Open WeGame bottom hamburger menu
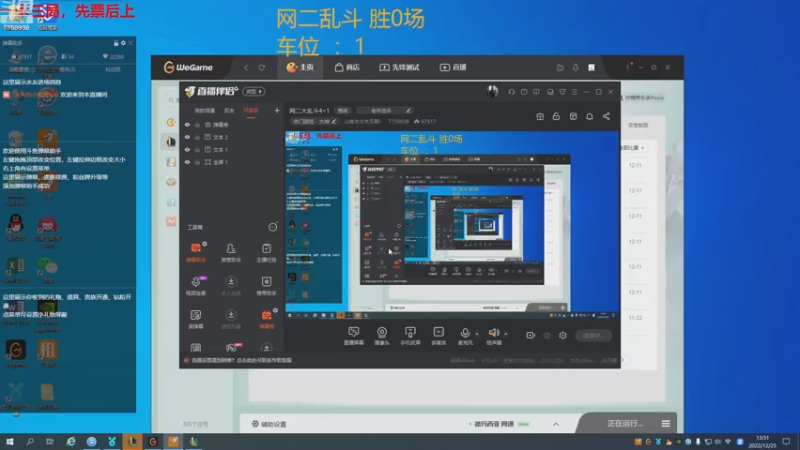Viewport: 800px width, 450px height. click(x=665, y=423)
